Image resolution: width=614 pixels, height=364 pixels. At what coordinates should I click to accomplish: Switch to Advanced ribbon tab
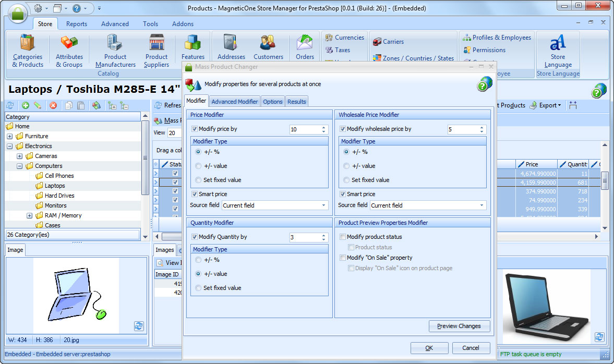[x=115, y=24]
